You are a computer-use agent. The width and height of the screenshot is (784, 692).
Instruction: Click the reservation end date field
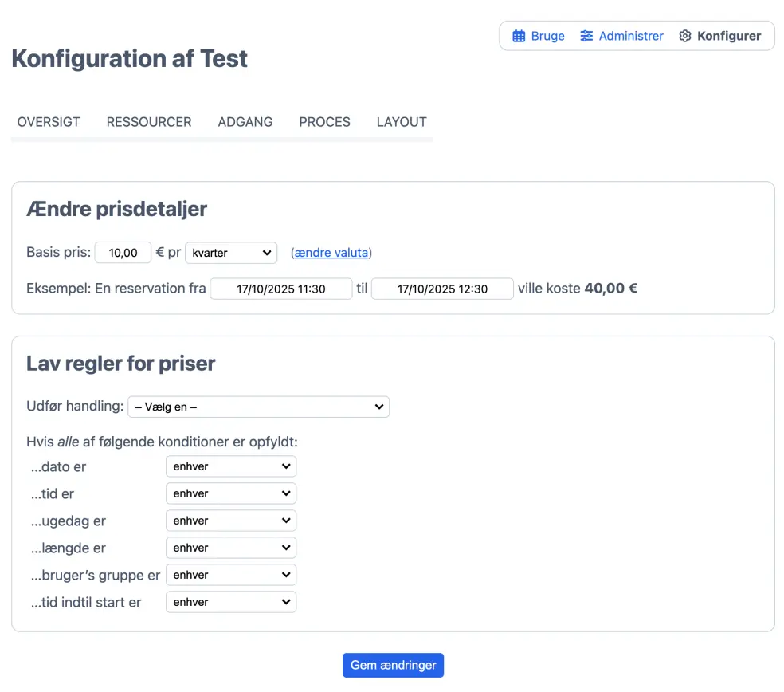pos(442,289)
